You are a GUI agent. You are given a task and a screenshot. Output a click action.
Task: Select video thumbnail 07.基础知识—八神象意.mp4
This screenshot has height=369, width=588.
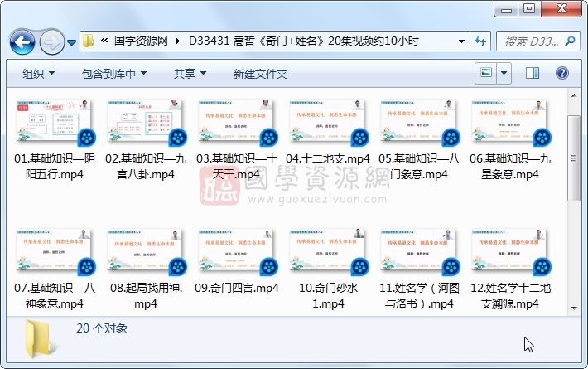coord(53,250)
